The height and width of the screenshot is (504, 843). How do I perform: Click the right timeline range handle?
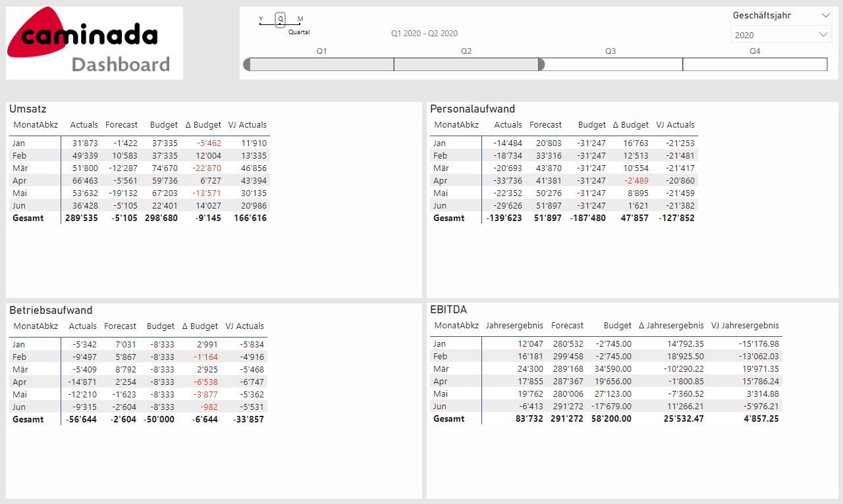[x=541, y=64]
